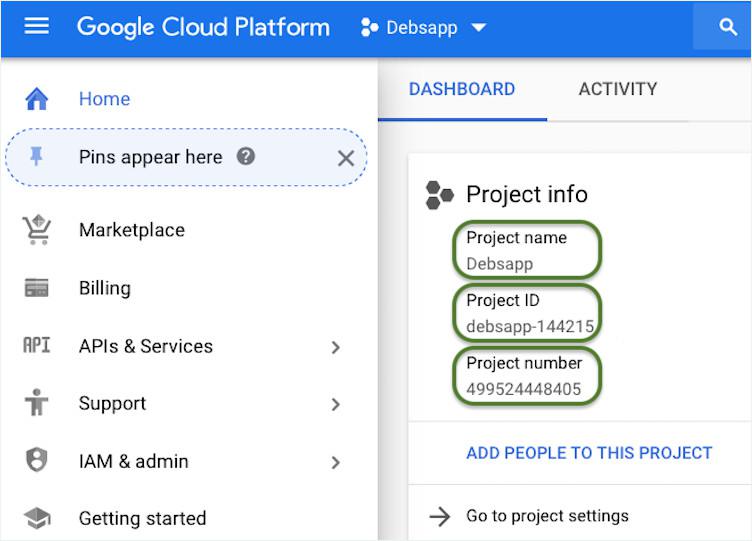Screen dimensions: 752x541
Task: Switch to the Dashboard tab
Action: tap(462, 89)
